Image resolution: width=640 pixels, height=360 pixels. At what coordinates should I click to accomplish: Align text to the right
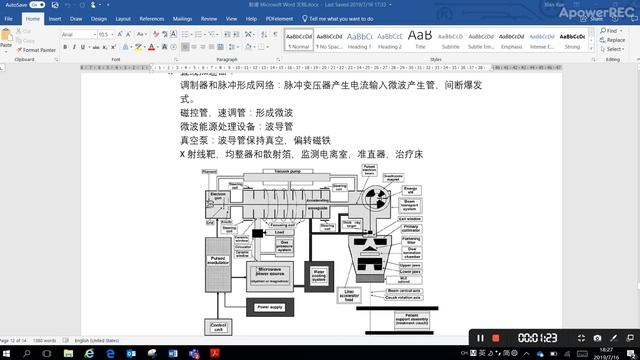coord(203,47)
